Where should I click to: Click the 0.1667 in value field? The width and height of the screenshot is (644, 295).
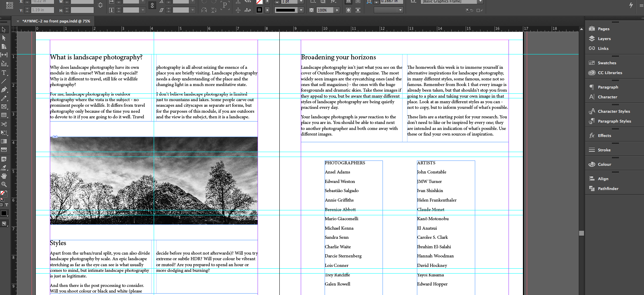coord(391,2)
